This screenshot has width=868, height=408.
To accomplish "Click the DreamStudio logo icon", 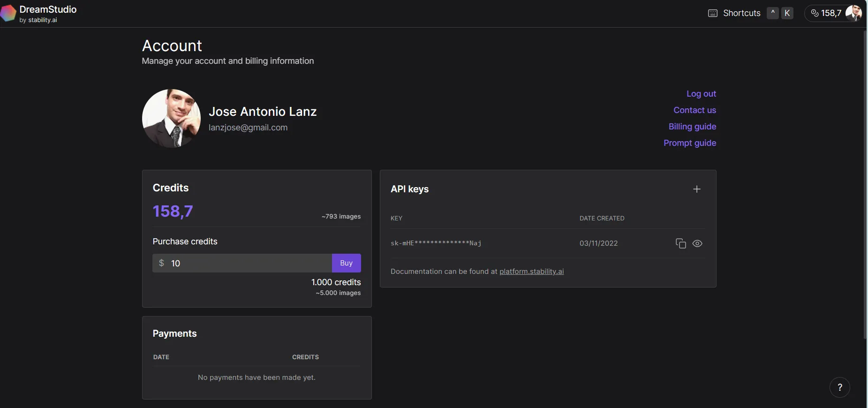I will click(8, 13).
